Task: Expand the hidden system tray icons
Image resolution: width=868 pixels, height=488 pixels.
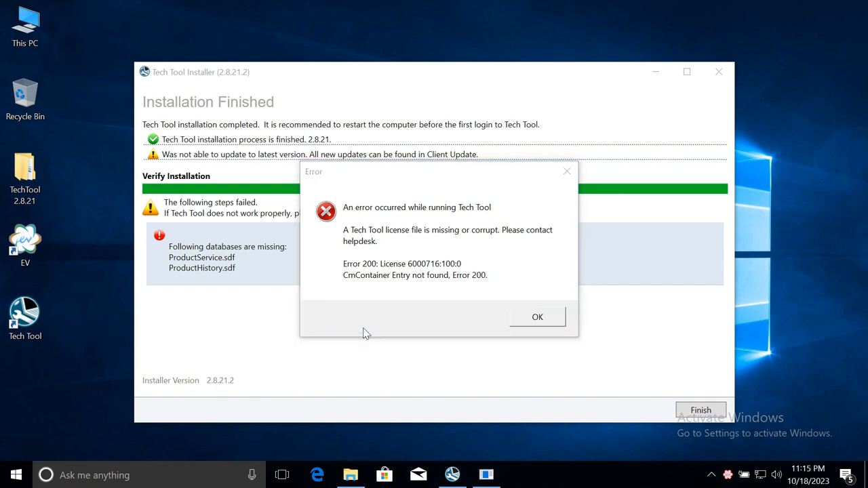Action: coord(711,474)
